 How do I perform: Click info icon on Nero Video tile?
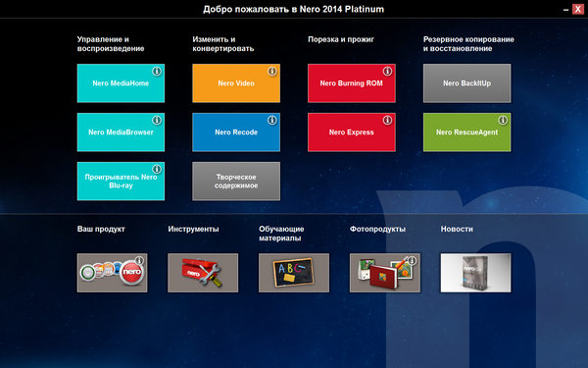272,71
